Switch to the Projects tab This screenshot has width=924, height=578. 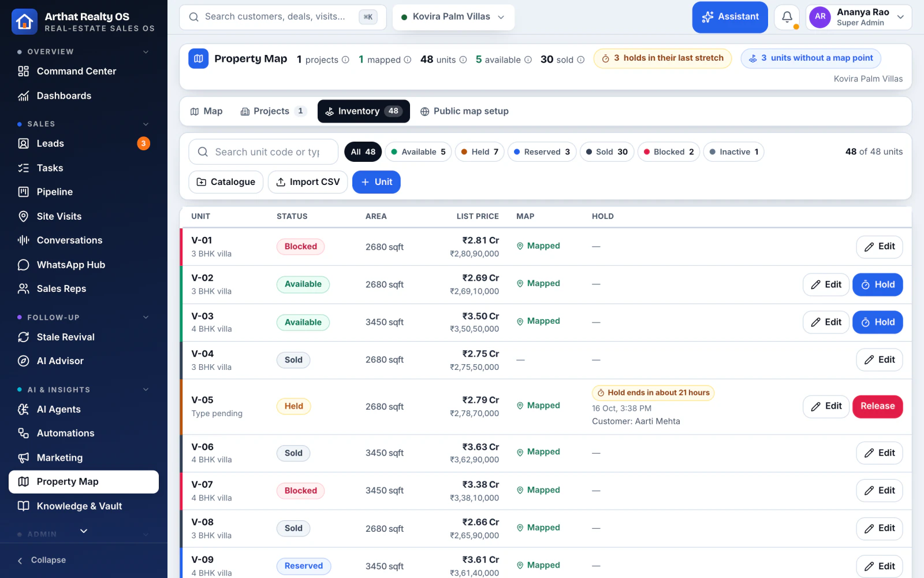[273, 111]
